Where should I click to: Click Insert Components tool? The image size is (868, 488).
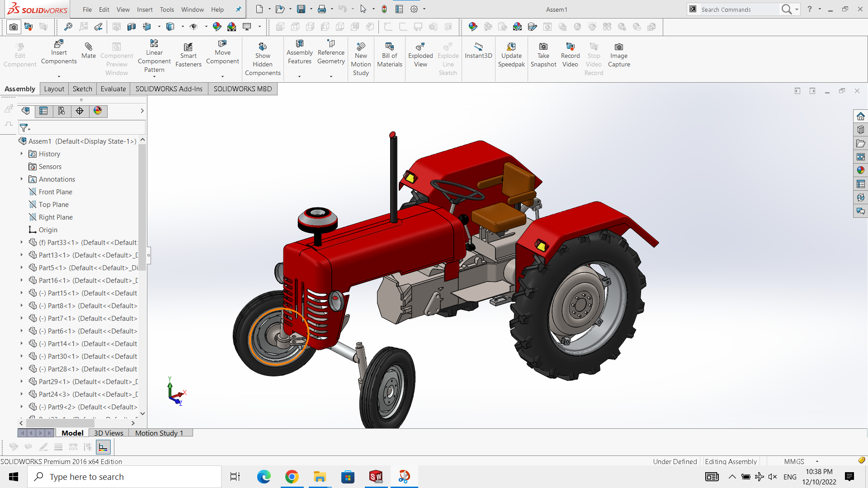pyautogui.click(x=59, y=52)
